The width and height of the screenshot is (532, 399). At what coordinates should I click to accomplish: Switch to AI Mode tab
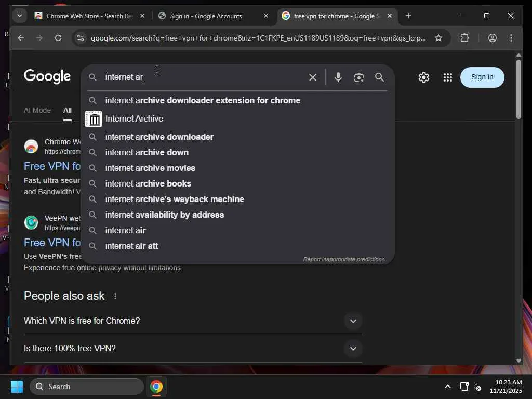pos(37,110)
